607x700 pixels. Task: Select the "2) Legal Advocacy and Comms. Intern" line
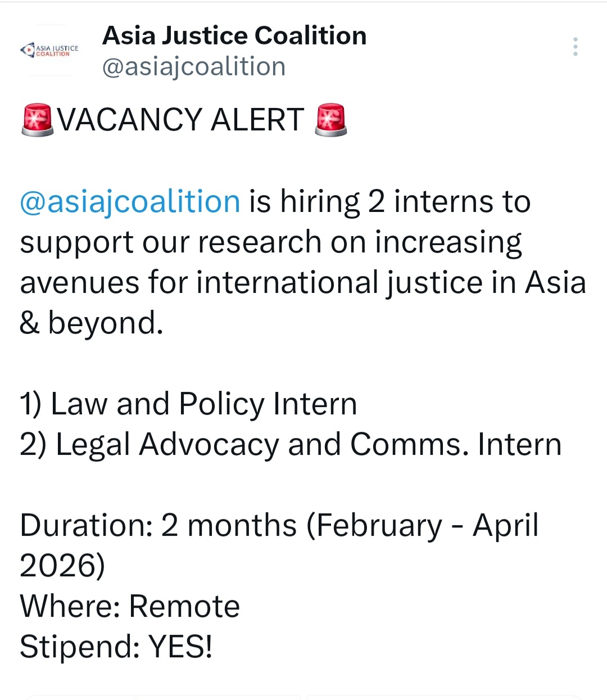pos(291,444)
